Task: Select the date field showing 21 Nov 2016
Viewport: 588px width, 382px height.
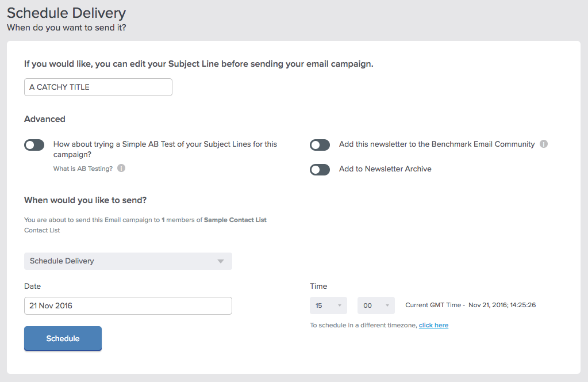Action: click(128, 305)
